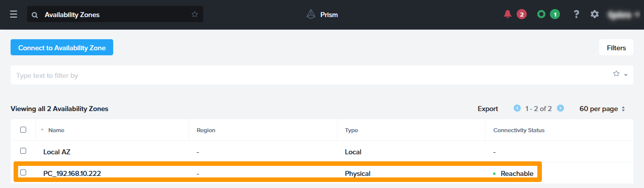The width and height of the screenshot is (644, 188).
Task: Toggle the select-all checkbox in header
Action: tap(23, 130)
